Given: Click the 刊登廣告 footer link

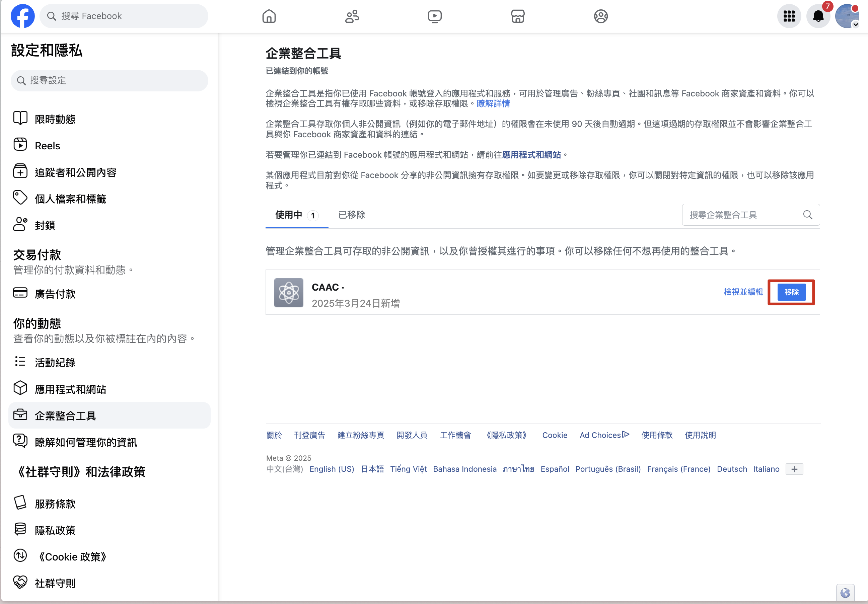Looking at the screenshot, I should (309, 435).
